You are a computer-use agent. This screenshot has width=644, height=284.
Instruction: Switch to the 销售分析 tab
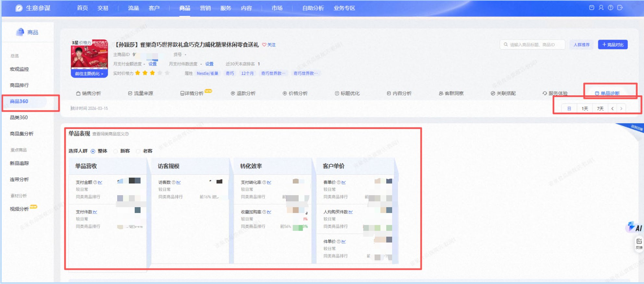pos(89,93)
